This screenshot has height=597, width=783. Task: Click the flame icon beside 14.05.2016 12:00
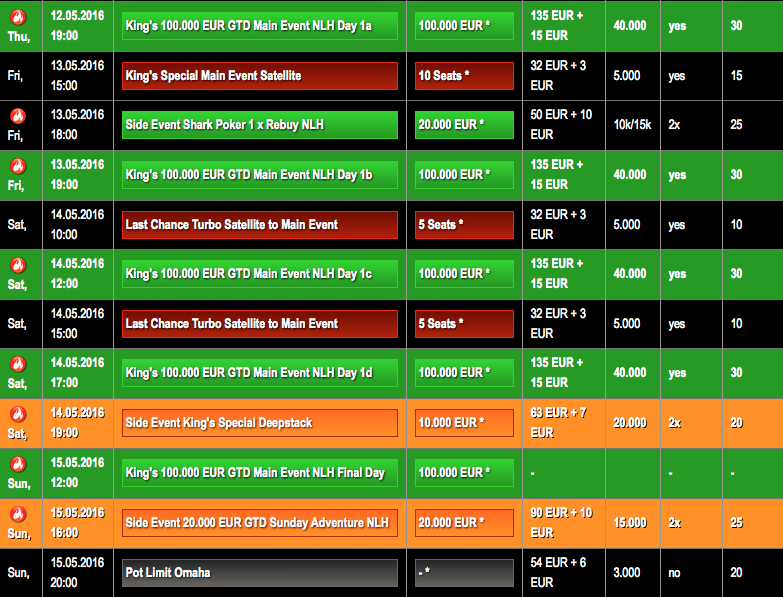coord(18,265)
